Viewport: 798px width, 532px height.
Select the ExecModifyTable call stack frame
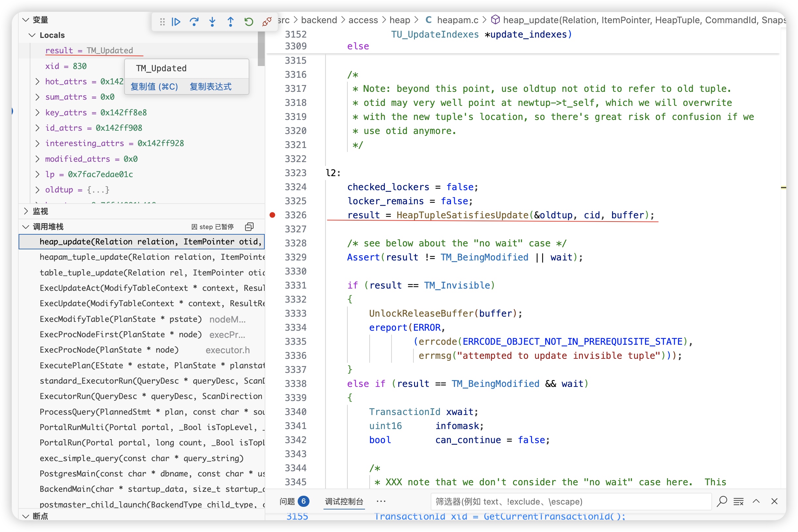pos(121,319)
